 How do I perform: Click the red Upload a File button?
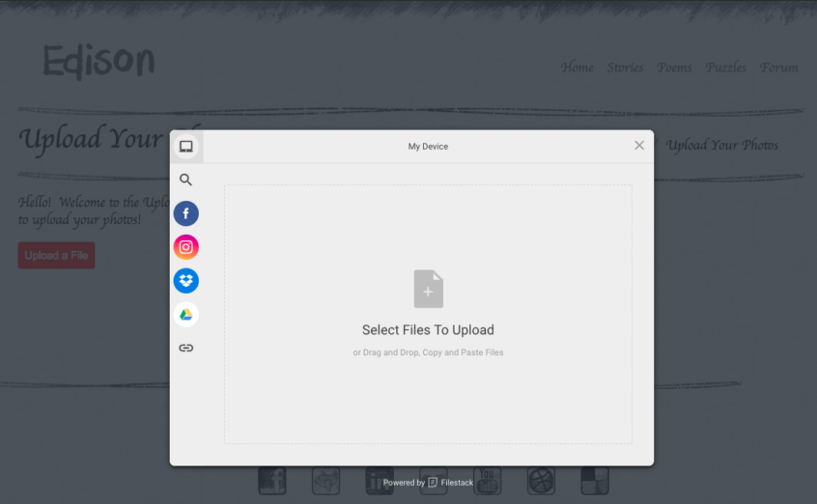coord(56,256)
